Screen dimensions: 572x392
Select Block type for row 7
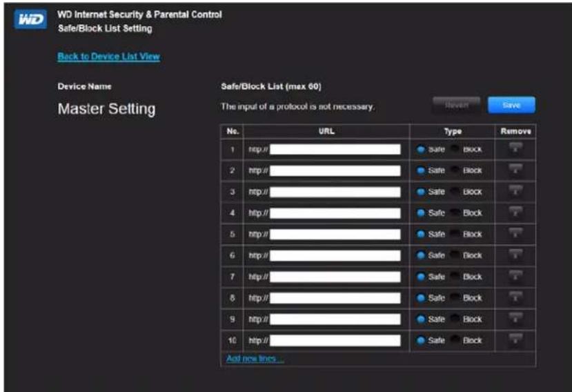(455, 276)
